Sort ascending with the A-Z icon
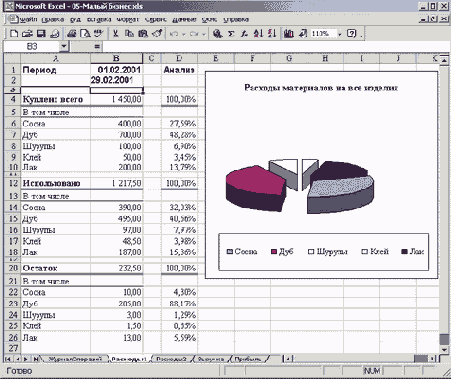Viewport: 451px width, 379px height. coord(258,34)
